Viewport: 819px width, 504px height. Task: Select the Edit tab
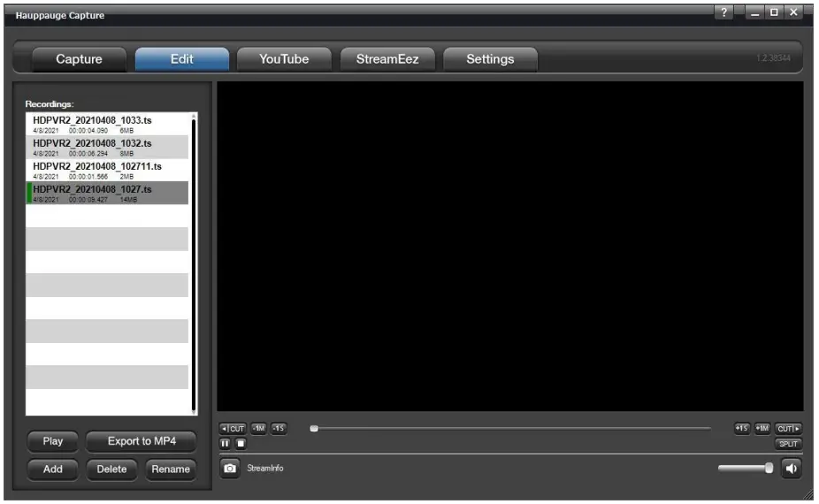click(182, 59)
